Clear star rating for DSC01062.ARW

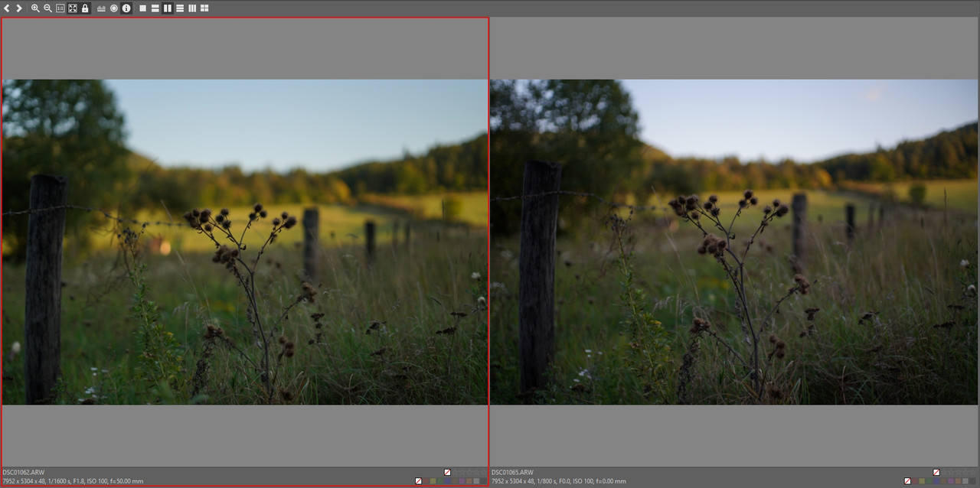click(447, 472)
